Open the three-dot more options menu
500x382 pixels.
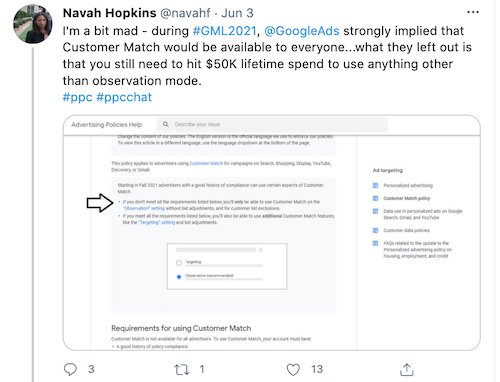point(473,12)
